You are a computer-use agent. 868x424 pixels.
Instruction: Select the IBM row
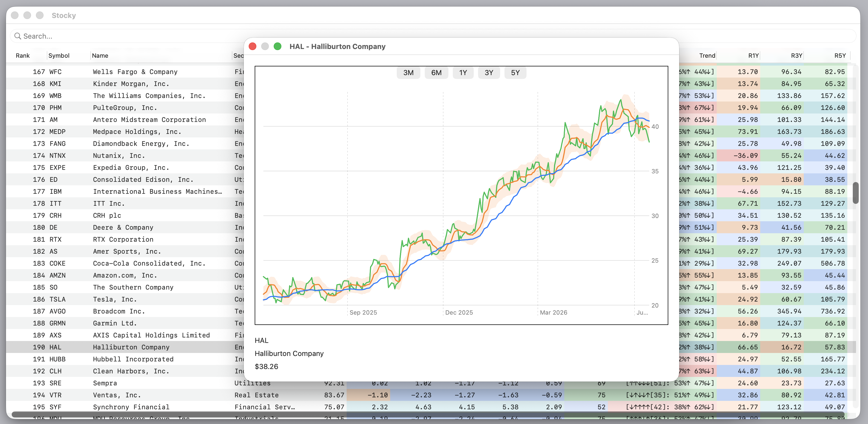[431, 191]
